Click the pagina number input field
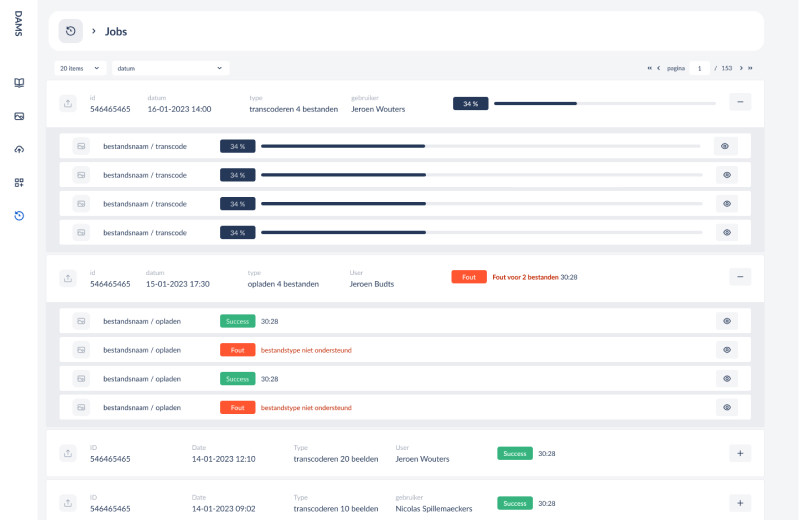800x520 pixels. tap(700, 68)
